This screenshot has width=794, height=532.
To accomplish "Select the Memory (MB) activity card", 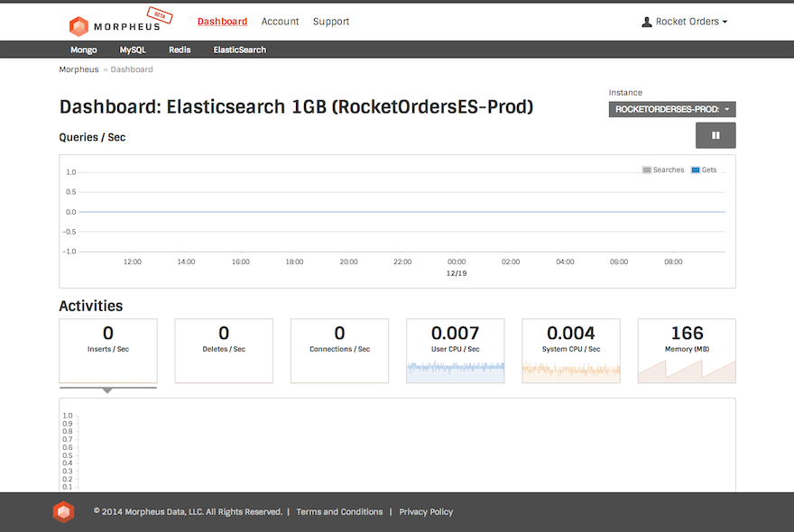I will 687,351.
